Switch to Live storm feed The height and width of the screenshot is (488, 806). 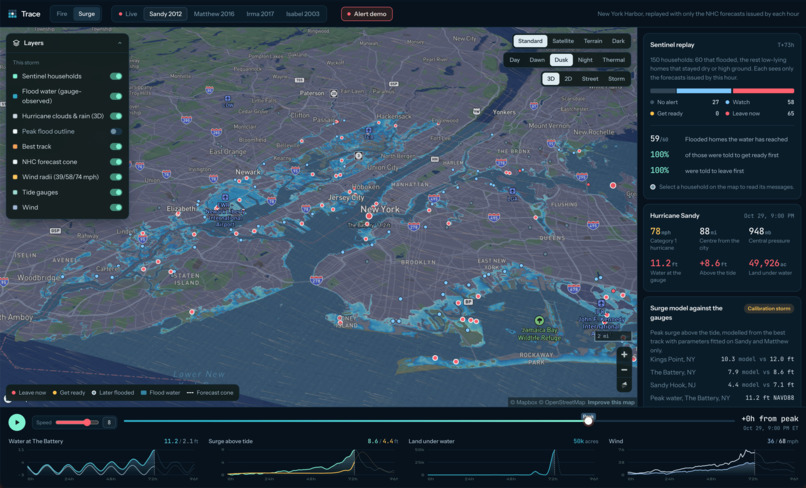click(128, 14)
